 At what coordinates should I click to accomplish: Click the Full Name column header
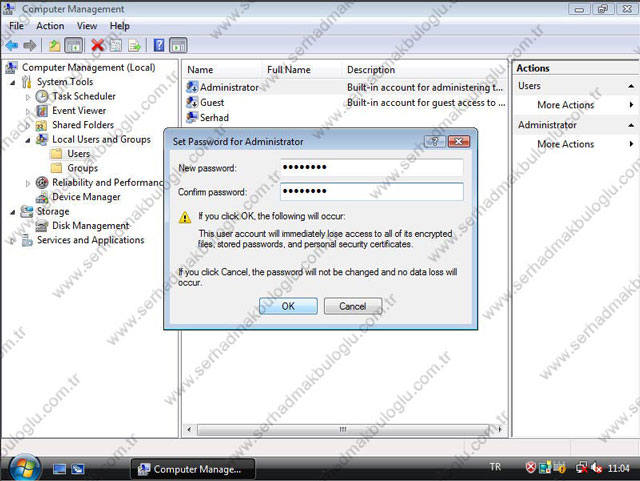289,70
